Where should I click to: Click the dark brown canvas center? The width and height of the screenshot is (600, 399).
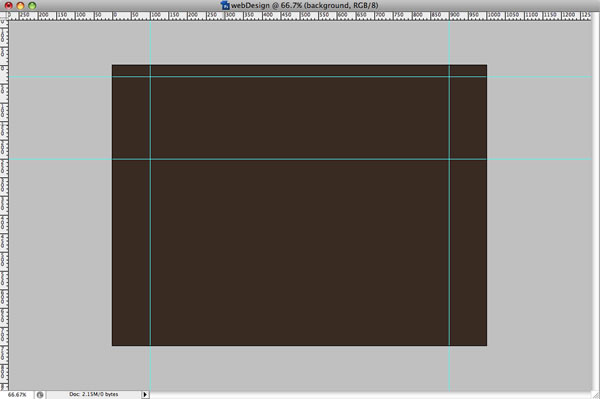pyautogui.click(x=299, y=205)
